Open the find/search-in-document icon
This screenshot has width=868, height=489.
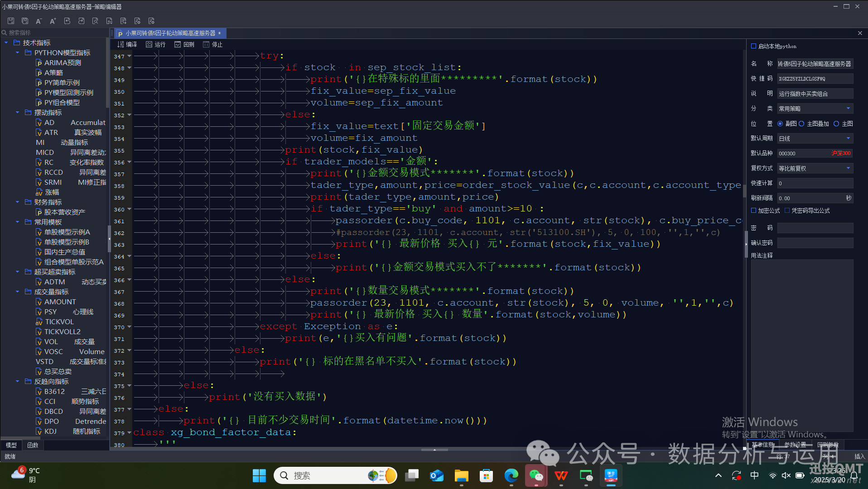tap(95, 21)
